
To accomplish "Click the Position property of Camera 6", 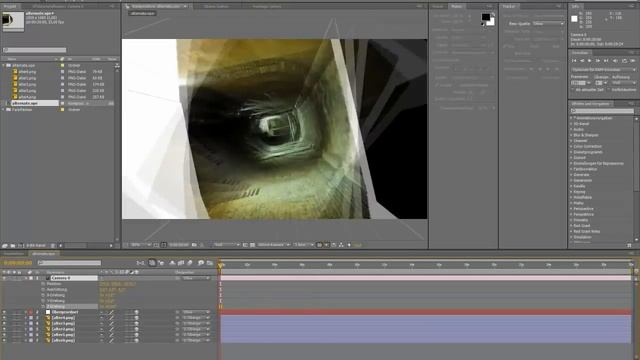I will click(54, 284).
